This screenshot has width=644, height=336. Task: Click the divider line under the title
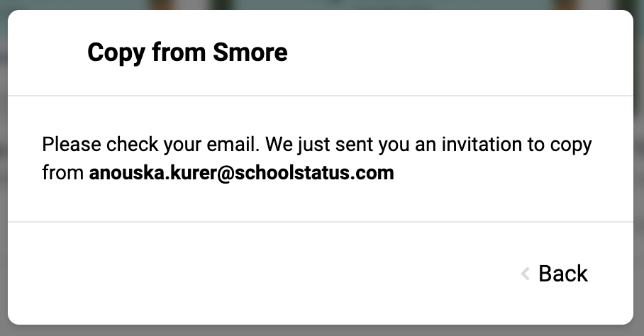click(x=321, y=96)
